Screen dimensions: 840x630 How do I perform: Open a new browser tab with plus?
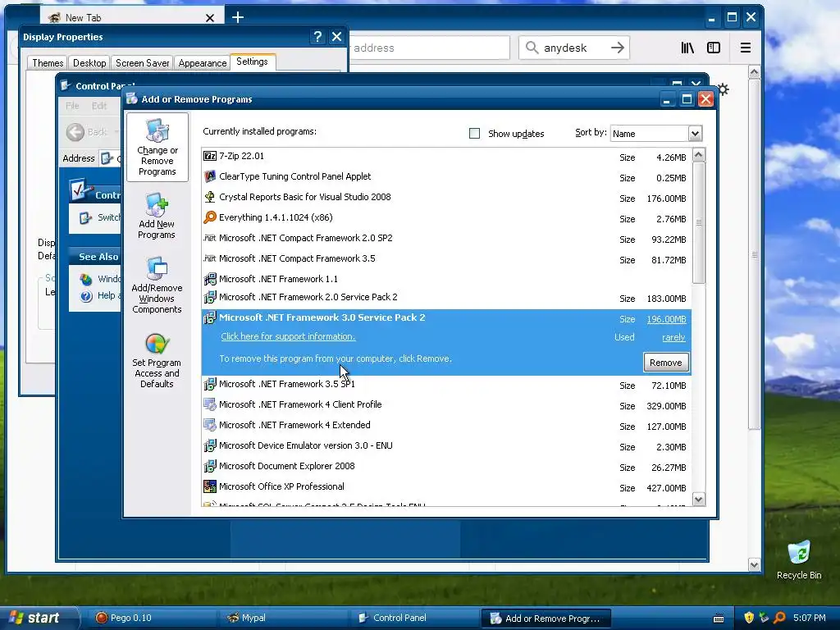(238, 17)
